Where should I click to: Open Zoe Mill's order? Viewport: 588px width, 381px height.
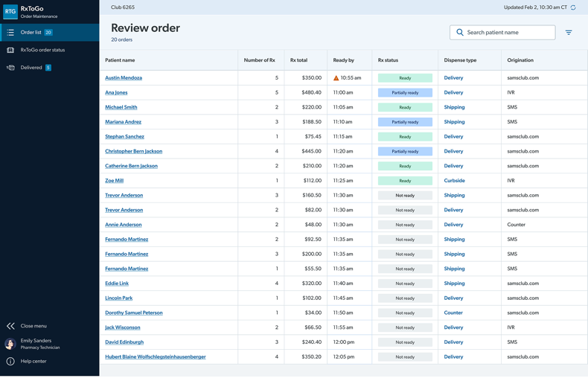click(x=114, y=181)
